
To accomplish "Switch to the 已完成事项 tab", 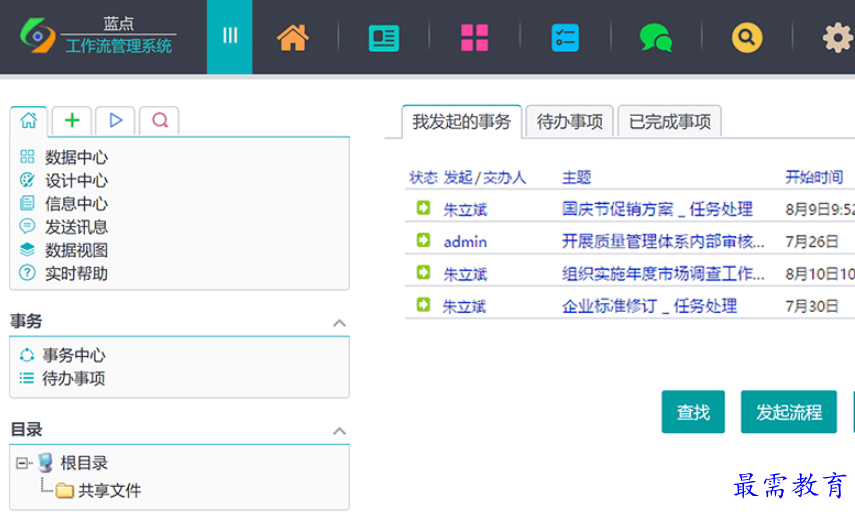I will click(x=669, y=122).
